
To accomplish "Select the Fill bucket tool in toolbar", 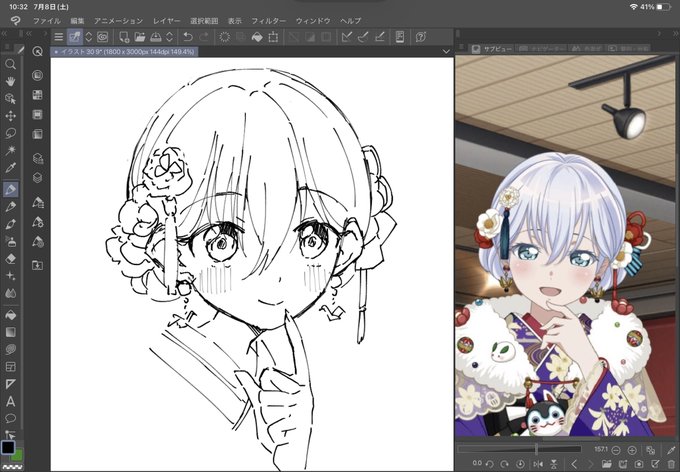I will [x=10, y=315].
